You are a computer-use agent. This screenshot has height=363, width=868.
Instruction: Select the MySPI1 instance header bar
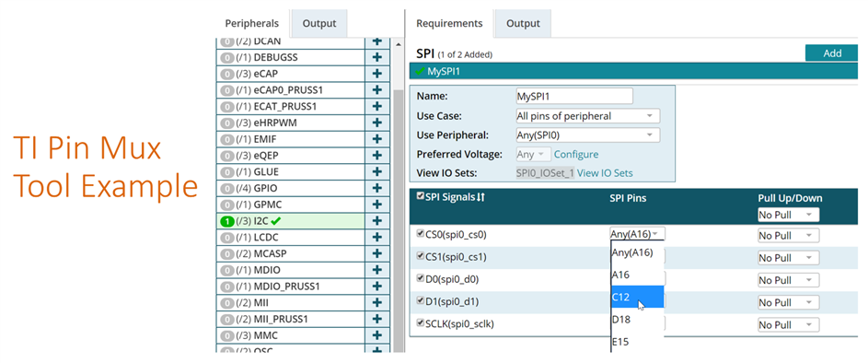[634, 72]
